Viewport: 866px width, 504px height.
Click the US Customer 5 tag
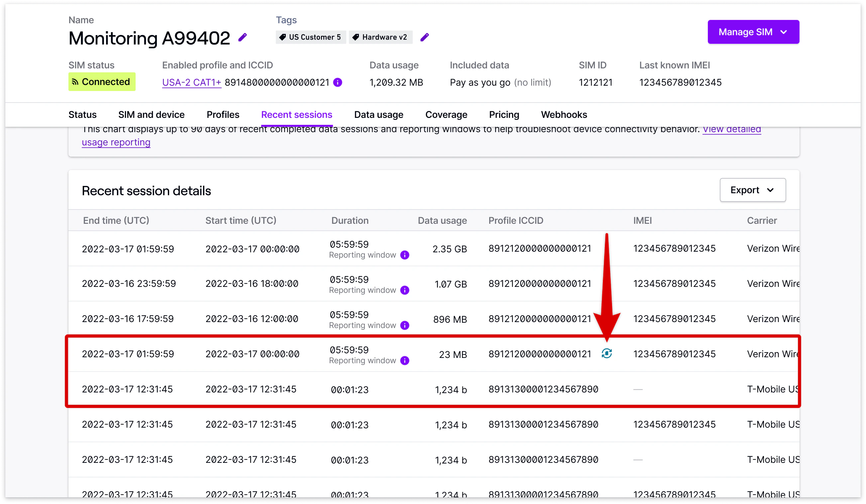pos(311,37)
